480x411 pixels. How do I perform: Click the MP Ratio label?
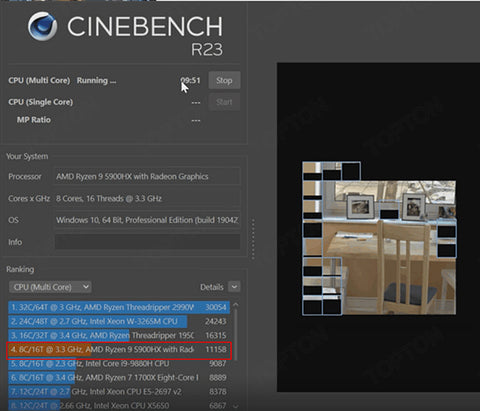click(x=34, y=120)
